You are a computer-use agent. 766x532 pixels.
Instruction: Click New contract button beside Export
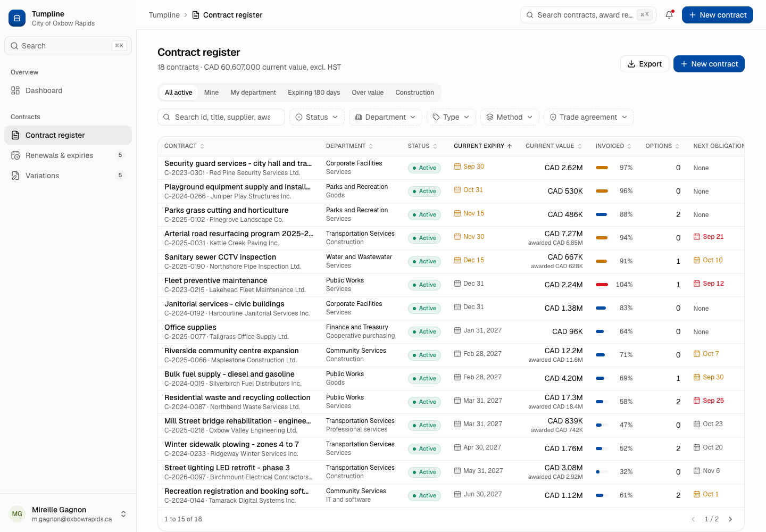pyautogui.click(x=709, y=64)
